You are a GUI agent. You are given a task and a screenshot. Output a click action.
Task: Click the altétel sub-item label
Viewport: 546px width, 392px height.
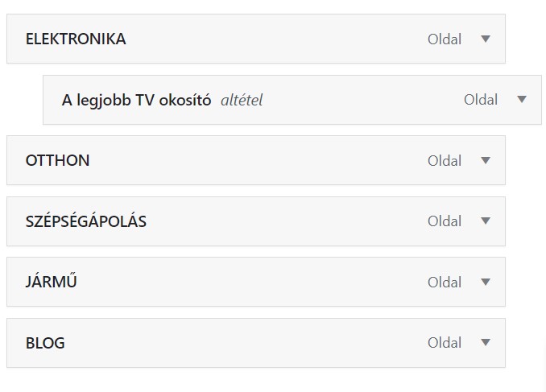(x=242, y=100)
